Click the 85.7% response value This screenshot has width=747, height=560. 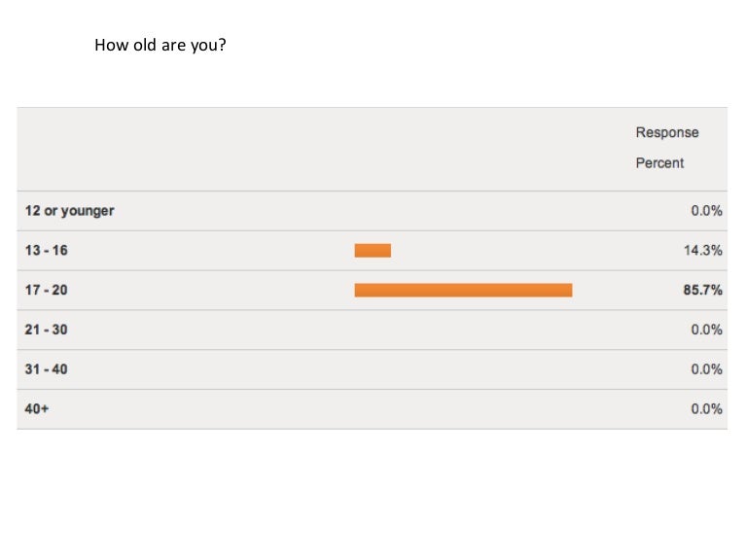pyautogui.click(x=702, y=290)
